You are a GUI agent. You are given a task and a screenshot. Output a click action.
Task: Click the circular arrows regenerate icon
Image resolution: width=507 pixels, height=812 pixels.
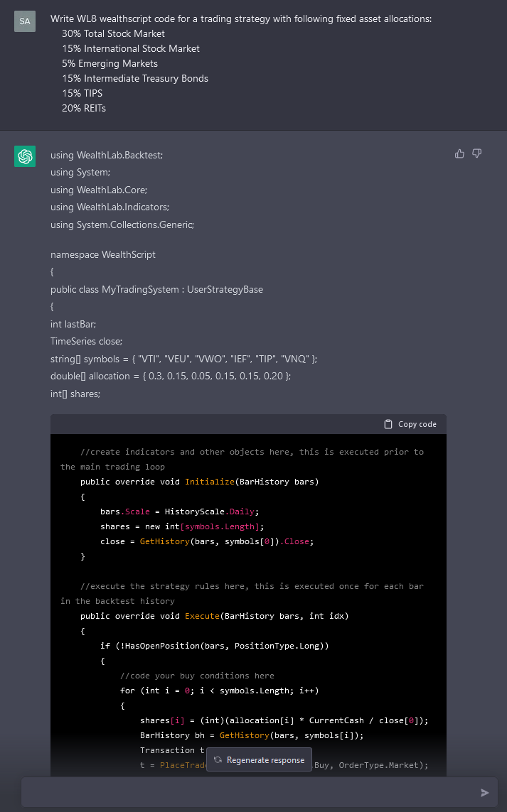pos(218,760)
